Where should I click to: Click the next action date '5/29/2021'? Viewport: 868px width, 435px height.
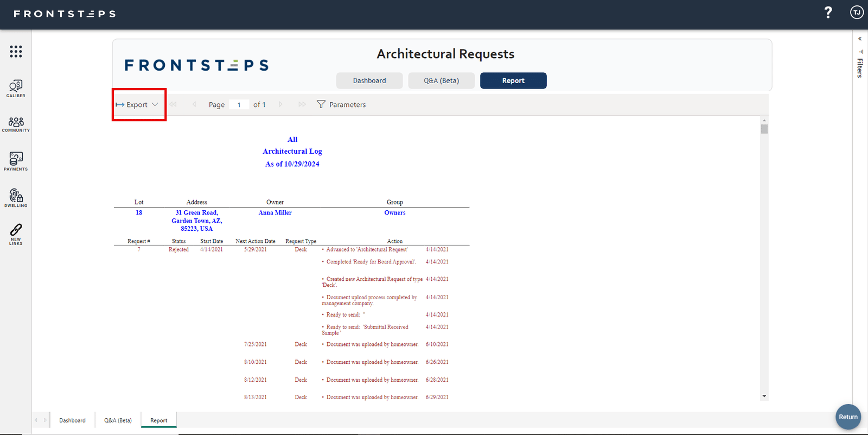(256, 250)
